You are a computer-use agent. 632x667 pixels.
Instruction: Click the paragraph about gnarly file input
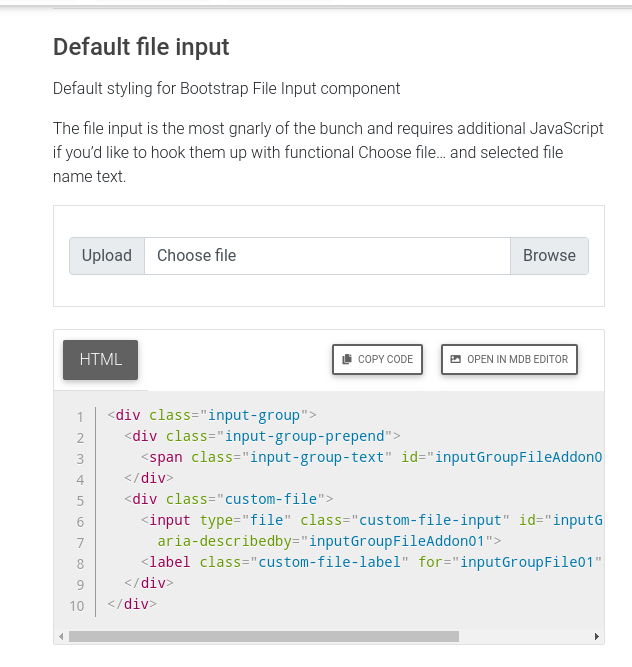(328, 153)
